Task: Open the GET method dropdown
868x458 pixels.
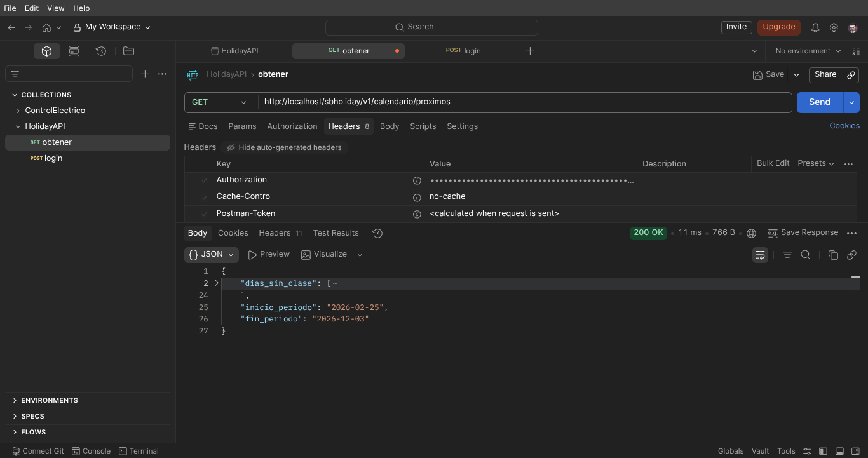Action: [220, 102]
